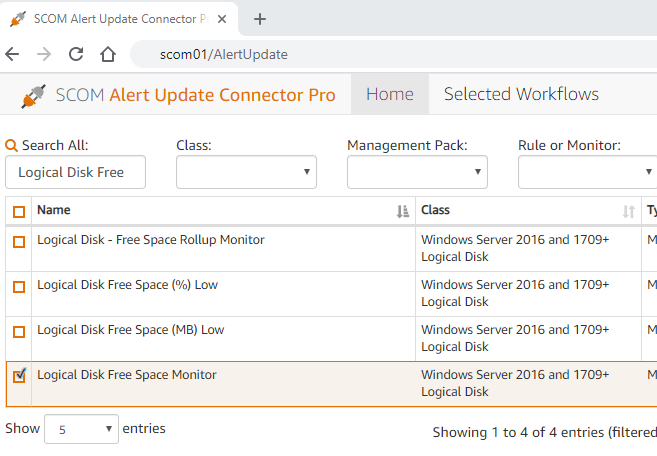657x456 pixels.
Task: Select the SCOM Alert Update Connector browser tab
Action: pyautogui.click(x=119, y=19)
